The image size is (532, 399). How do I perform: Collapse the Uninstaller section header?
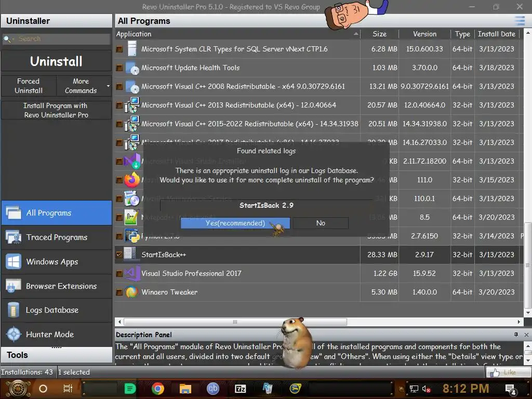pos(56,21)
